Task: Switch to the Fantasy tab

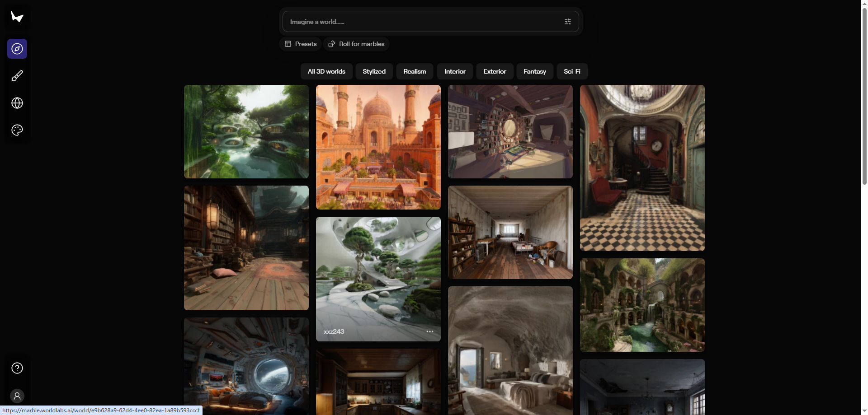Action: point(535,71)
